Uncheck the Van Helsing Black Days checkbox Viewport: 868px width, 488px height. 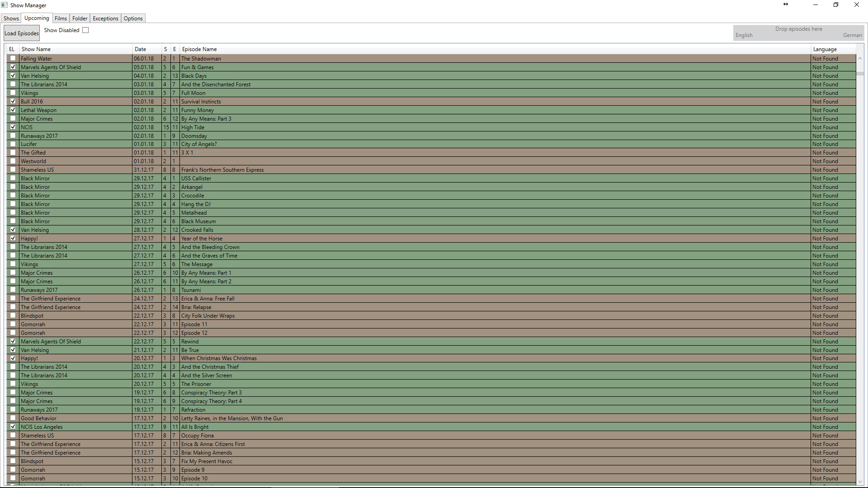coord(13,75)
